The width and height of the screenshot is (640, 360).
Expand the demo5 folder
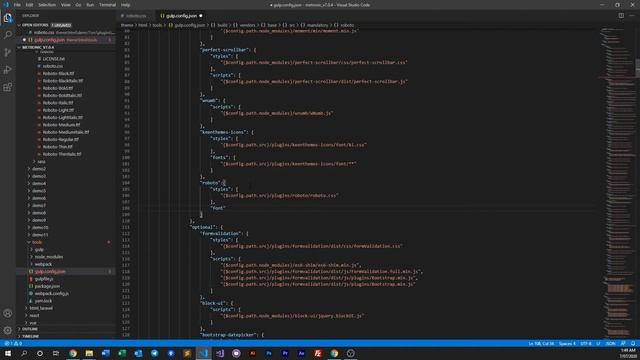pyautogui.click(x=39, y=191)
